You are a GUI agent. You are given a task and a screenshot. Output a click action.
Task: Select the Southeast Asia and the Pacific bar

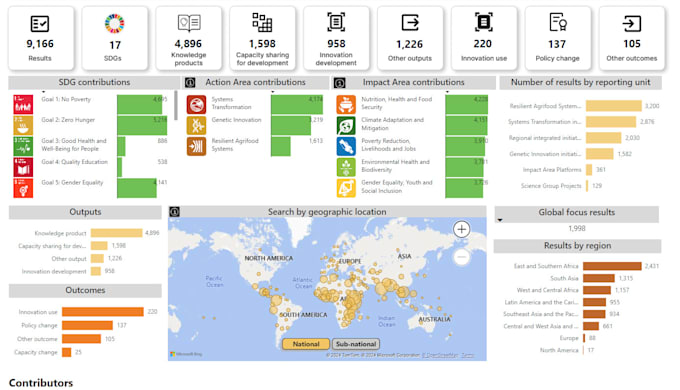[x=594, y=314]
